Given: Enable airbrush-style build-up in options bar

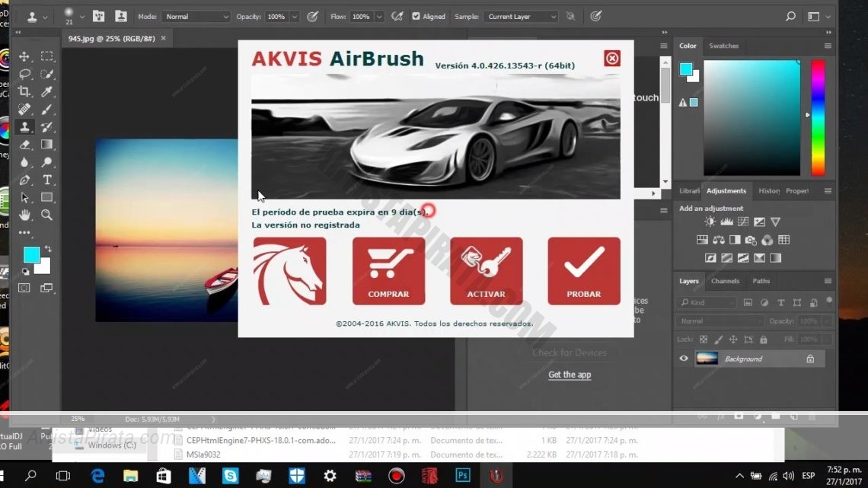Looking at the screenshot, I should coord(397,17).
